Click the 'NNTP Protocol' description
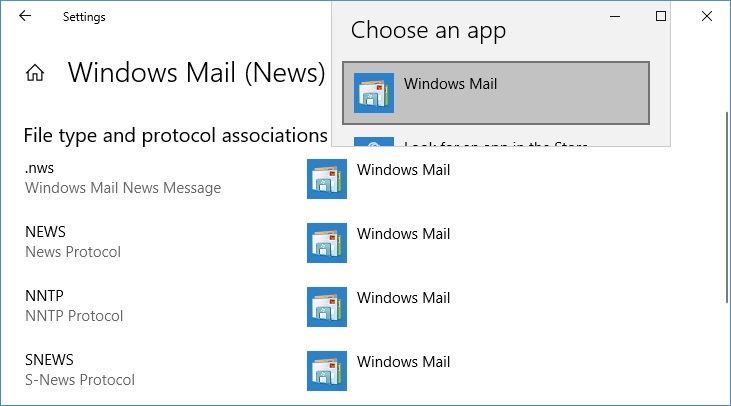The height and width of the screenshot is (406, 731). pyautogui.click(x=74, y=316)
